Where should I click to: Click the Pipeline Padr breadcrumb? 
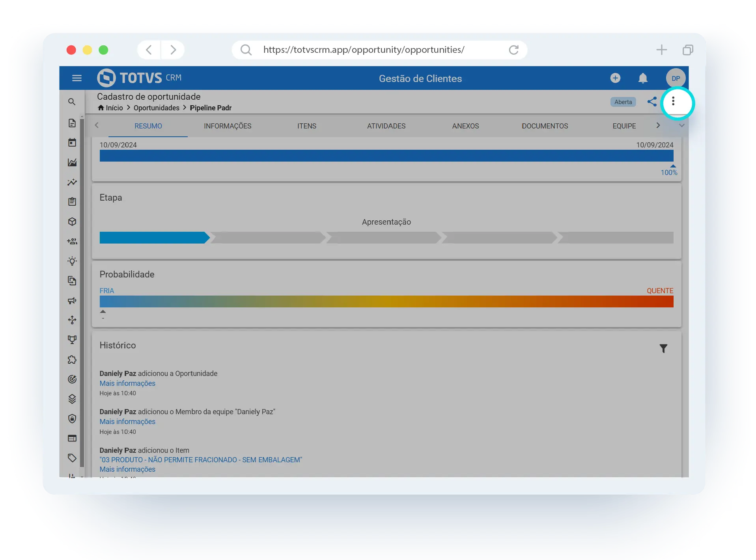point(211,108)
